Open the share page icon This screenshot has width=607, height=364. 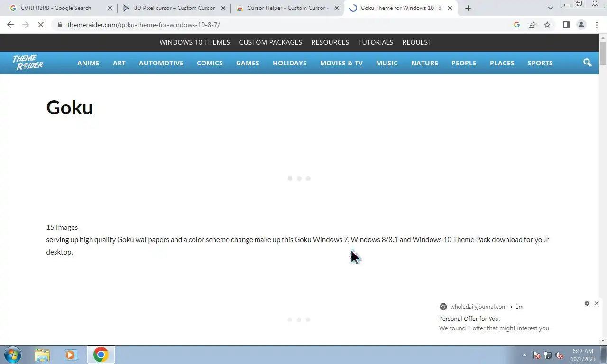[x=532, y=25]
